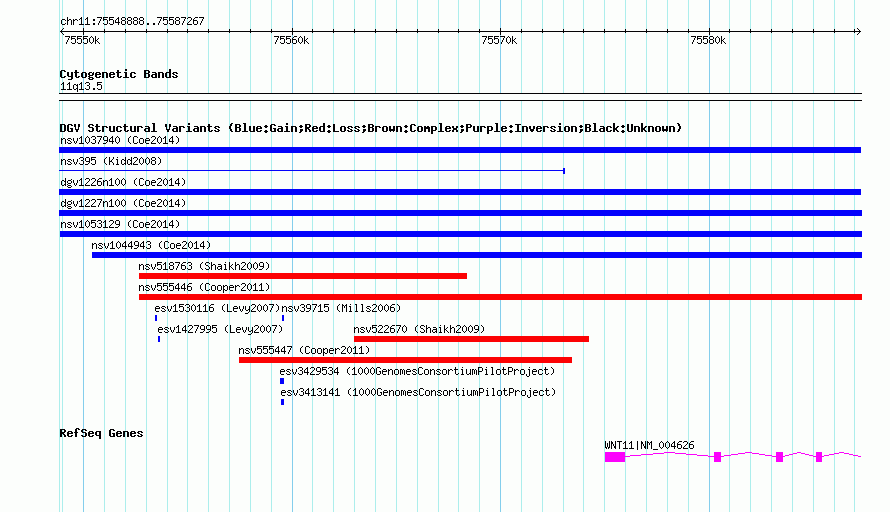890x512 pixels.
Task: Click the RefSeq Genes track title
Action: pyautogui.click(x=101, y=433)
